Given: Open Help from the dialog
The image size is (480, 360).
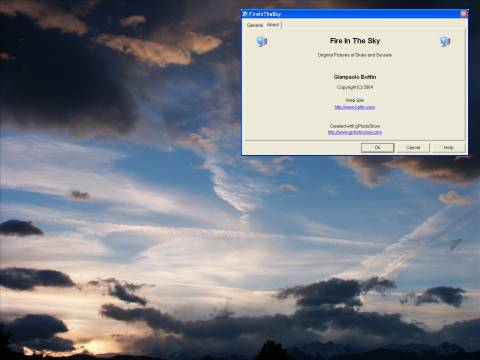Looking at the screenshot, I should pyautogui.click(x=448, y=148).
